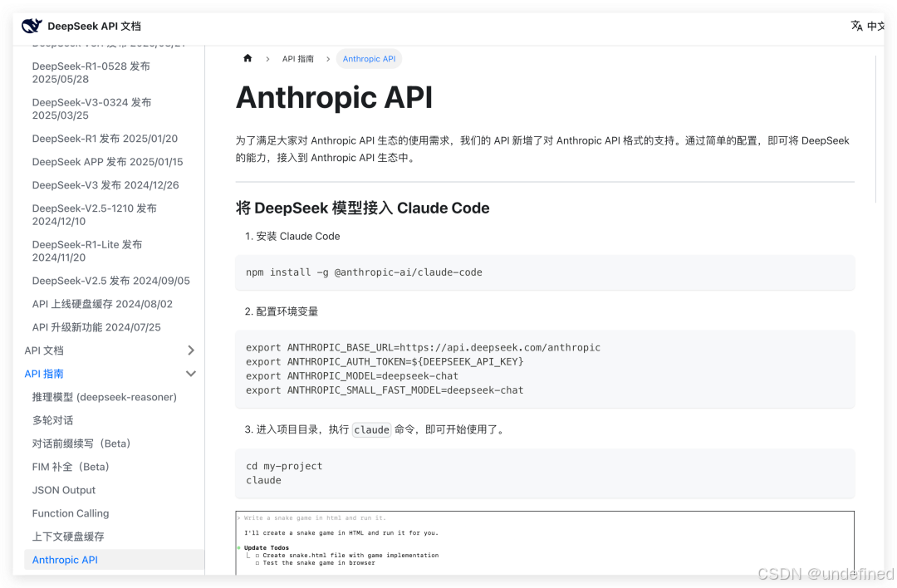Click the cd my-project command line
This screenshot has width=897, height=588.
(284, 466)
